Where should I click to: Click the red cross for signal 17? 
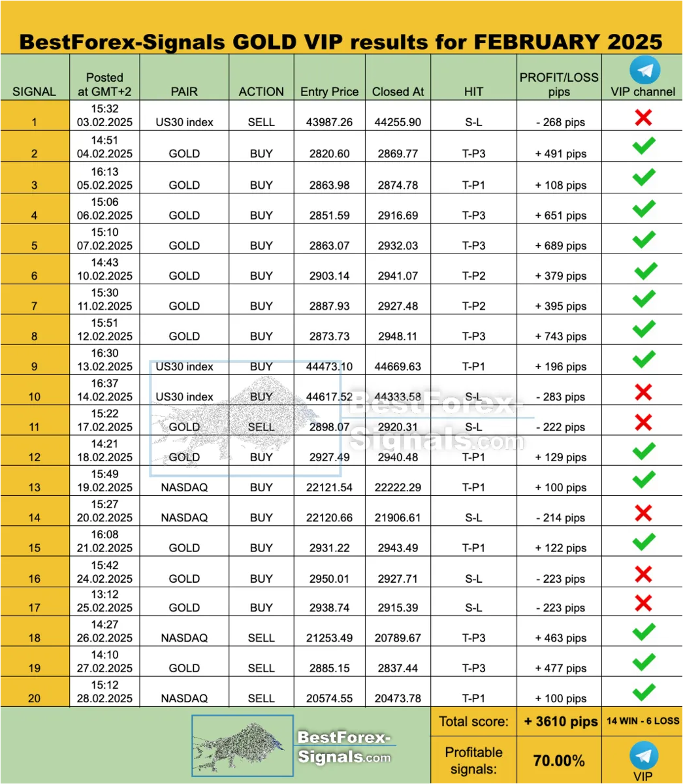click(x=643, y=602)
